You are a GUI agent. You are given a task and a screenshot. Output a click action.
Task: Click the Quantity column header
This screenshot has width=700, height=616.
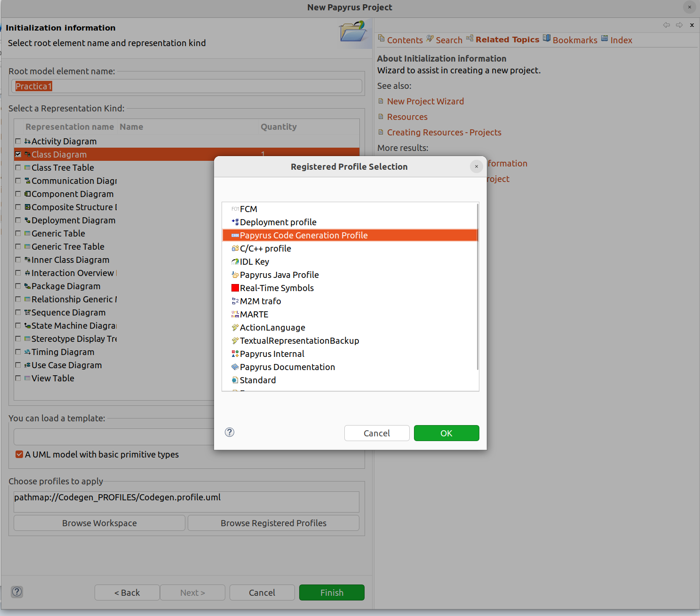(x=278, y=126)
